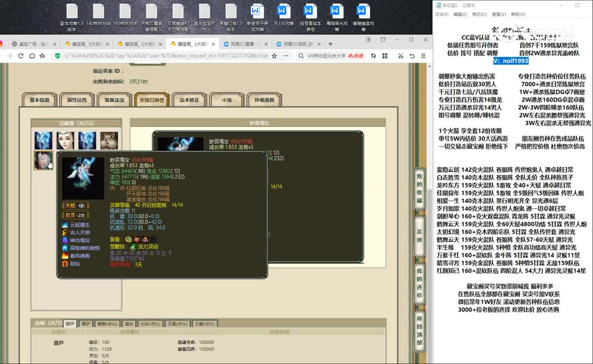Screen dimensions: 593x364
Task: Open desktop file 140炼狱总结
Action: pyautogui.click(x=98, y=15)
